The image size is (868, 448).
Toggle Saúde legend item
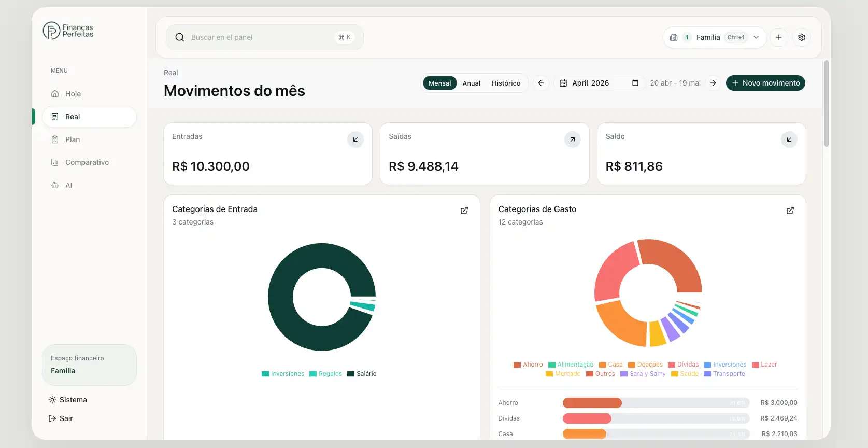pos(685,374)
